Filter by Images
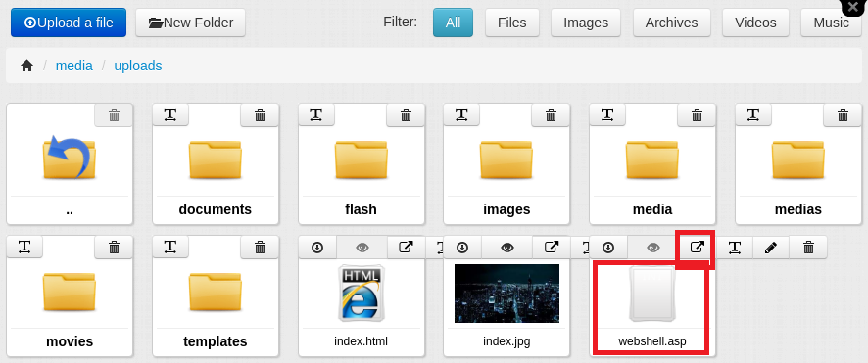This screenshot has height=363, width=868. pos(586,23)
